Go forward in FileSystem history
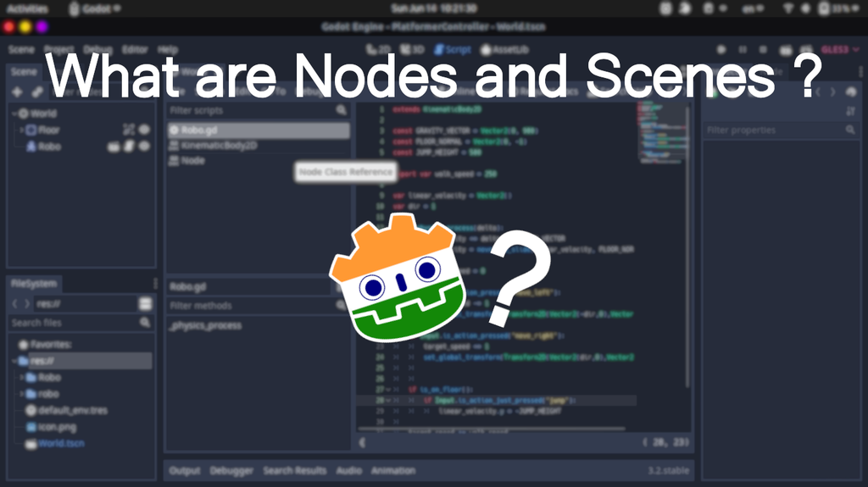Screen dimensions: 868x487 (x=26, y=304)
